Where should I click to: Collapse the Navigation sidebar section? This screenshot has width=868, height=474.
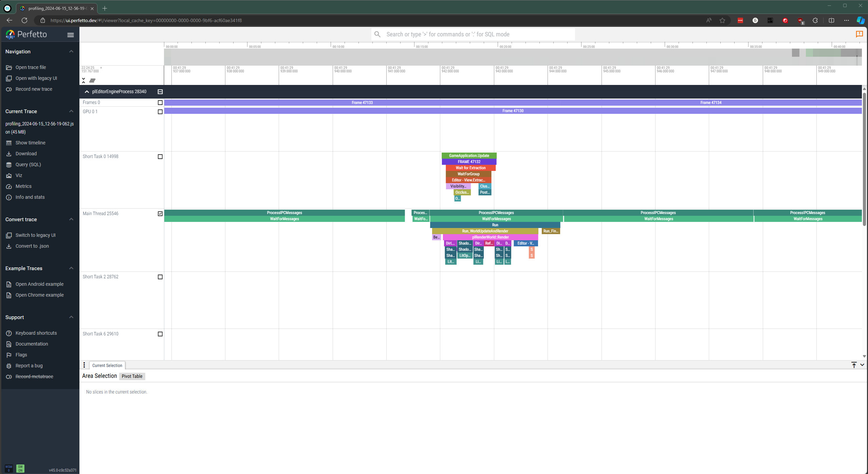click(71, 51)
